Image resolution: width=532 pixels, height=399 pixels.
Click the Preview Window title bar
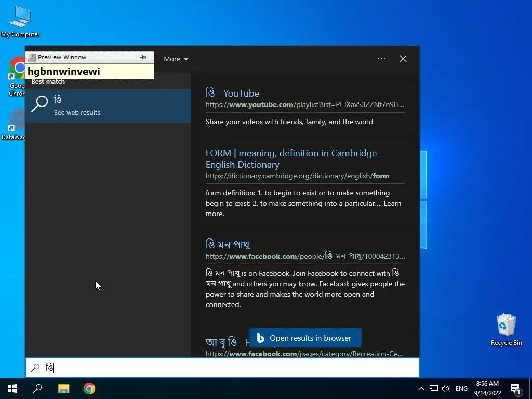coord(89,57)
